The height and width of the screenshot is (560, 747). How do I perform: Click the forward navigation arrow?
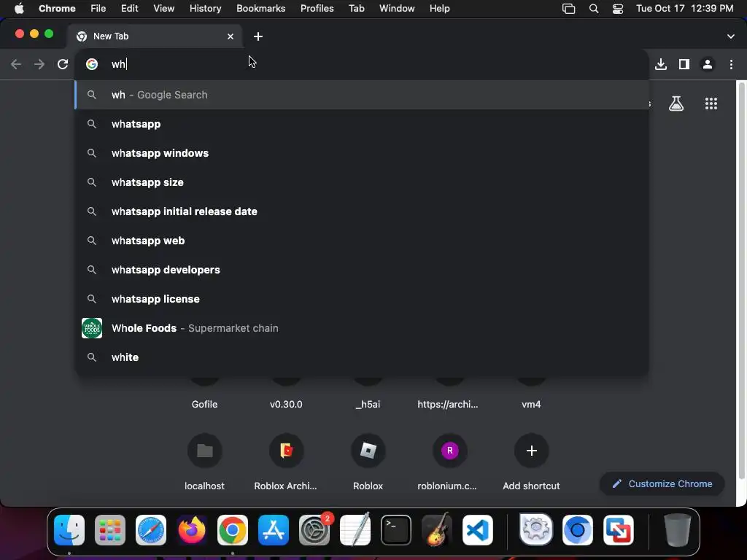39,64
